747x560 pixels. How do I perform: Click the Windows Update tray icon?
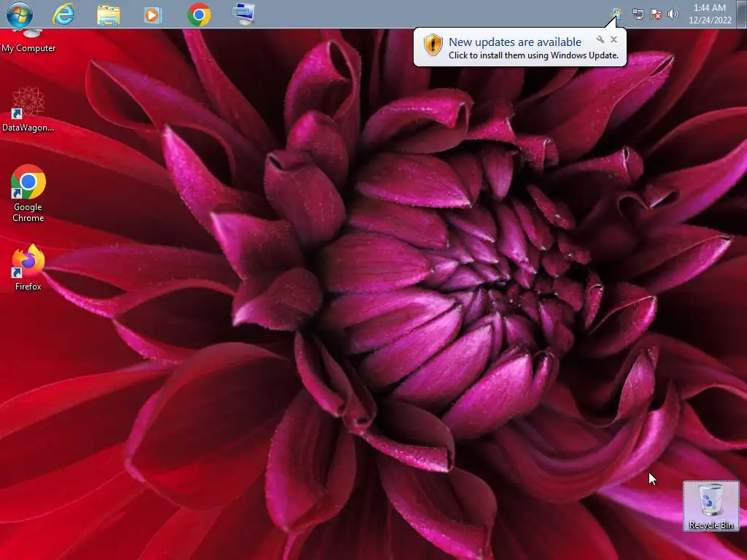click(616, 14)
